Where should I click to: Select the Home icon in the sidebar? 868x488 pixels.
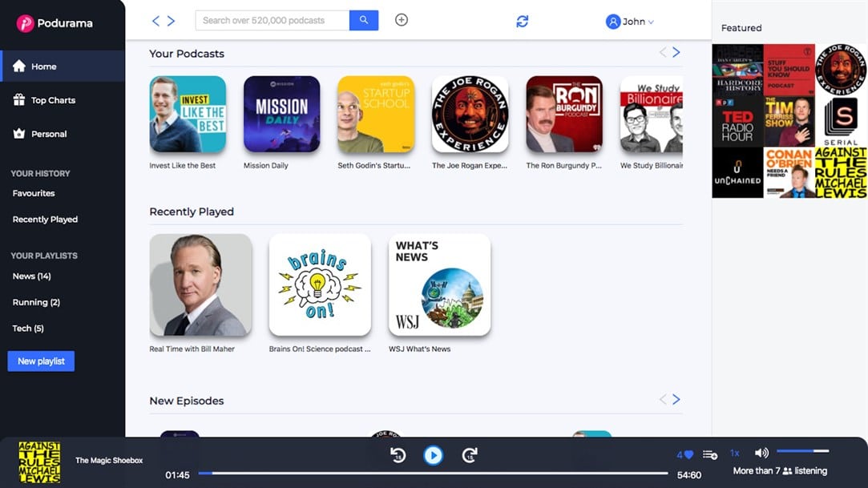click(x=18, y=66)
